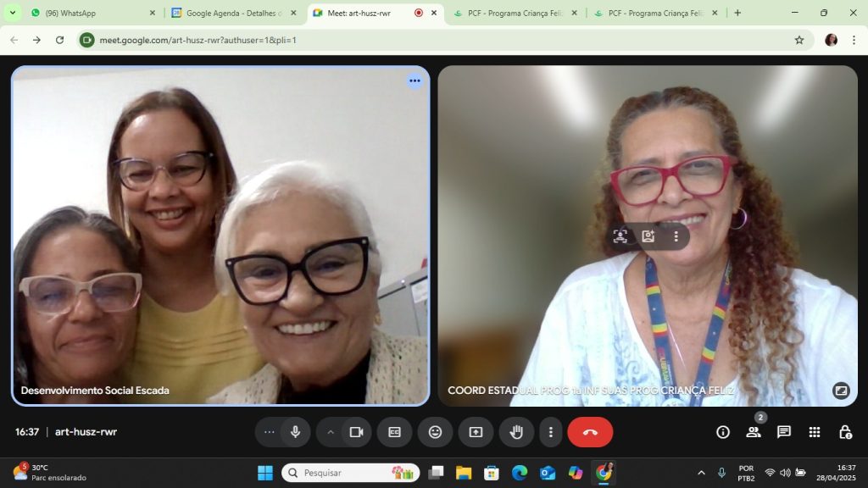This screenshot has width=868, height=488.
Task: Open the meeting details info icon
Action: tap(722, 432)
